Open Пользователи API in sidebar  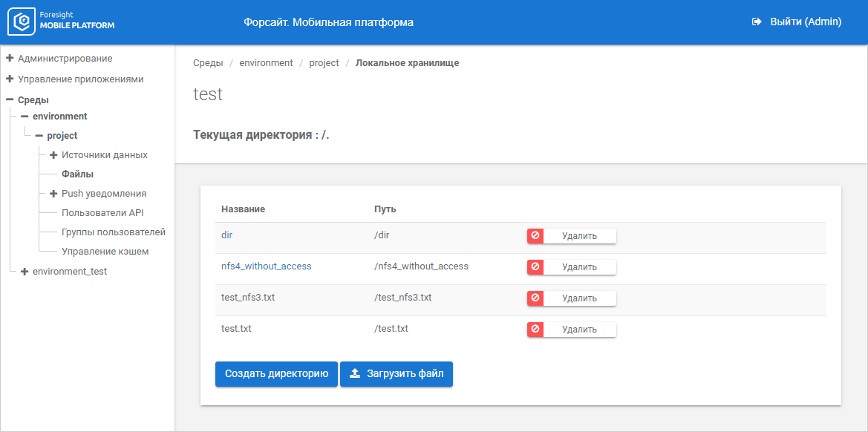click(102, 213)
